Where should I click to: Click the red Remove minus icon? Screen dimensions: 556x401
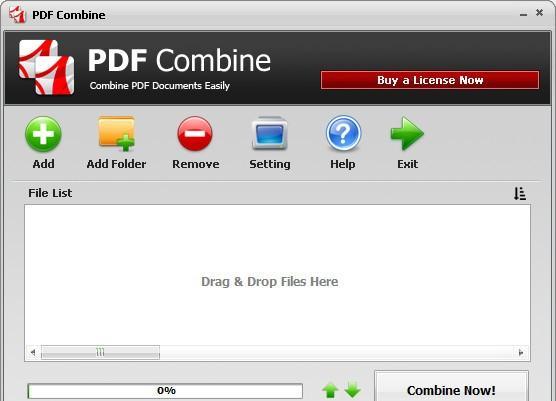(195, 134)
